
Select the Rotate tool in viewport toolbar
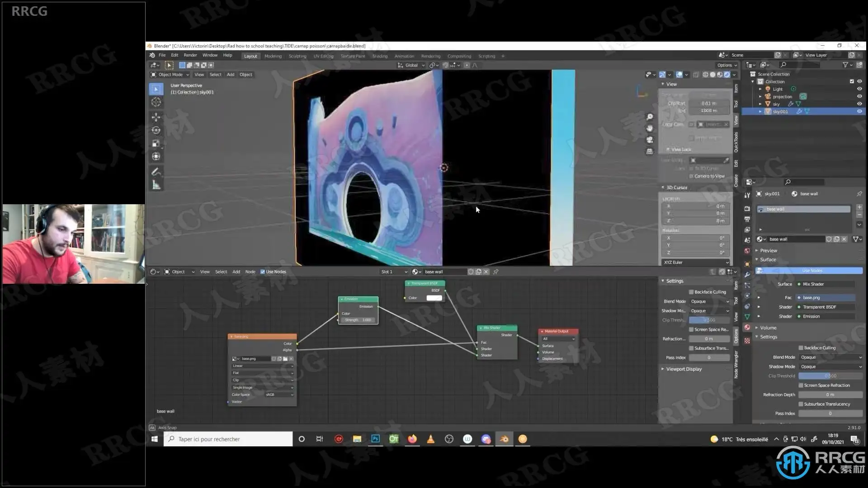(156, 130)
